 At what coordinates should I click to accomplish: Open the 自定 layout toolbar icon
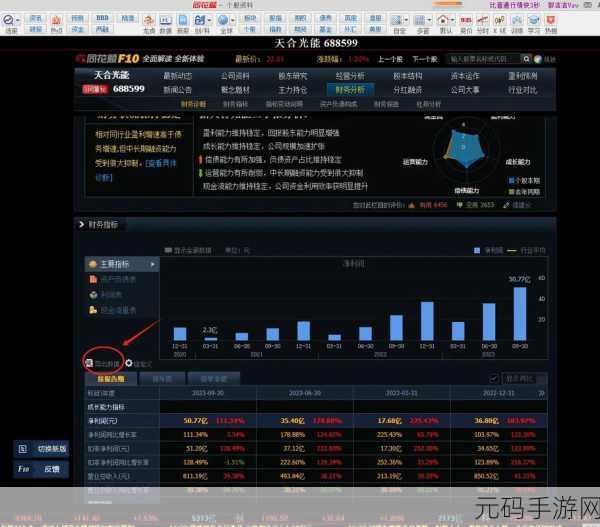(397, 20)
